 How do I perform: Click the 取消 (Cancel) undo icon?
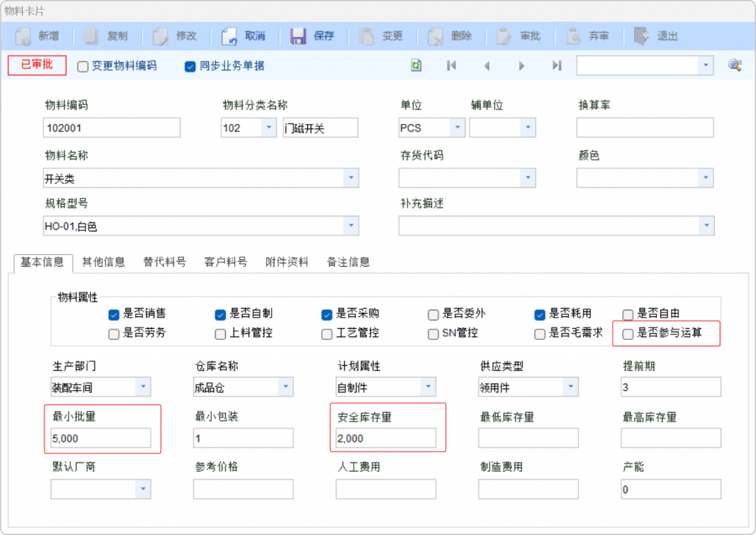click(229, 35)
